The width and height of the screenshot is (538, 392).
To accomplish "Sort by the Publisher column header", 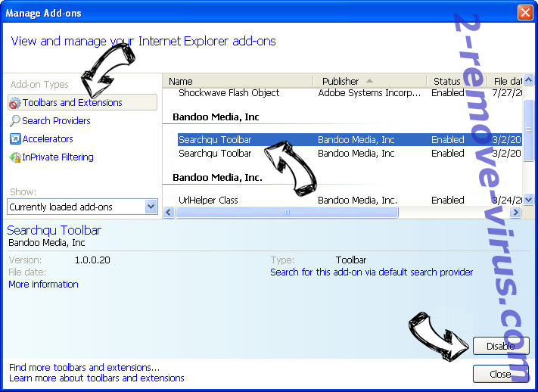I will point(369,82).
